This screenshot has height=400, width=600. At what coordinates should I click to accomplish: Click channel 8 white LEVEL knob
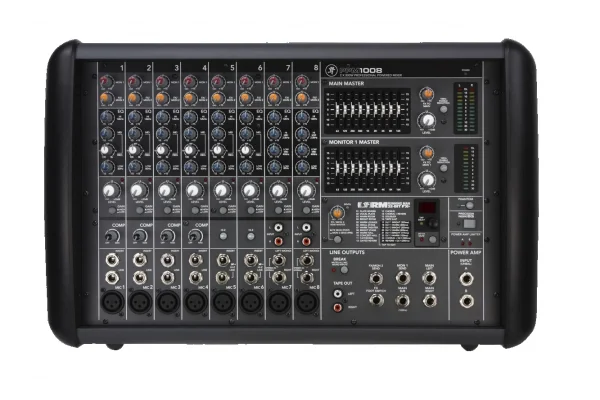[x=306, y=190]
